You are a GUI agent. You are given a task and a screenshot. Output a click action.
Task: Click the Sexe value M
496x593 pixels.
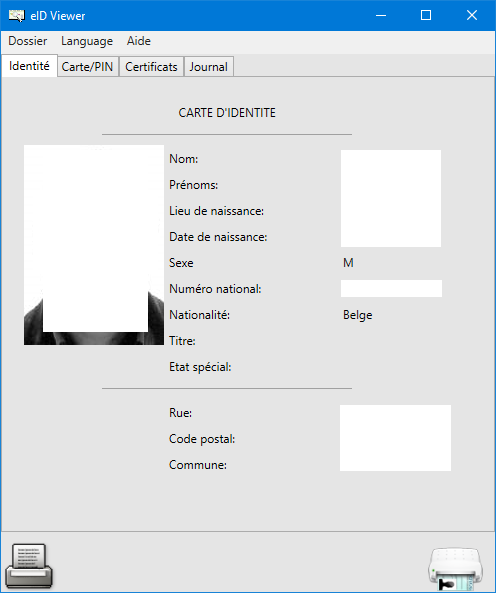tap(348, 262)
